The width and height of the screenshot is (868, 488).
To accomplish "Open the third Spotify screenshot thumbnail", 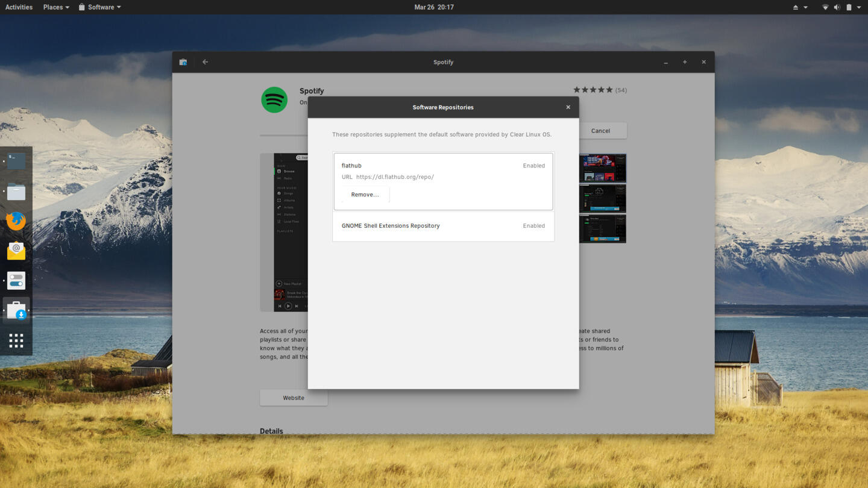I will [602, 228].
